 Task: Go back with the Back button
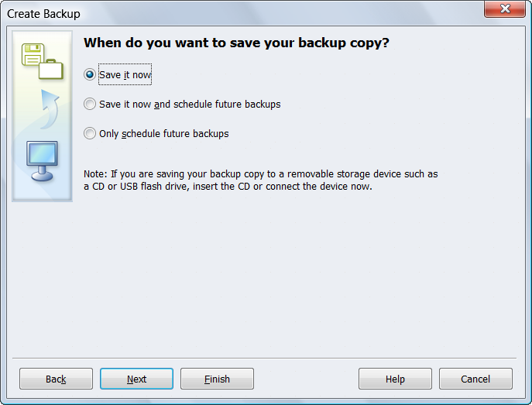tap(56, 379)
